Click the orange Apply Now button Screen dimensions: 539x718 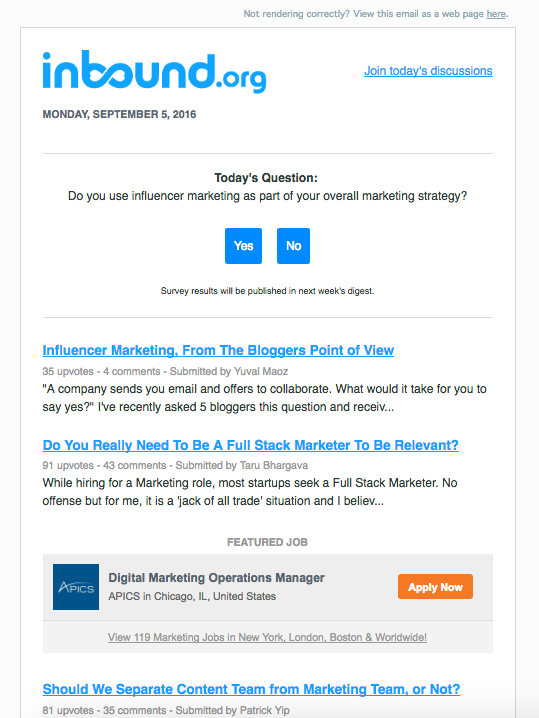(435, 587)
